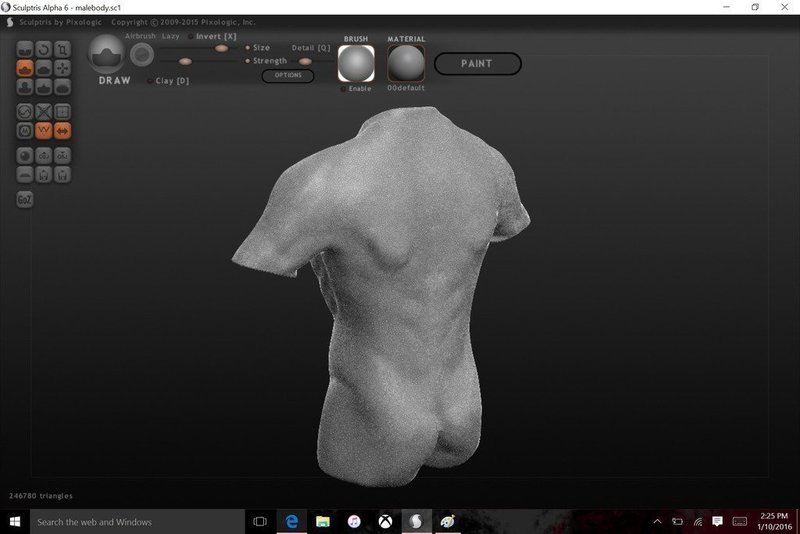Image resolution: width=800 pixels, height=534 pixels.
Task: Select the Grab tool
Action: click(62, 68)
